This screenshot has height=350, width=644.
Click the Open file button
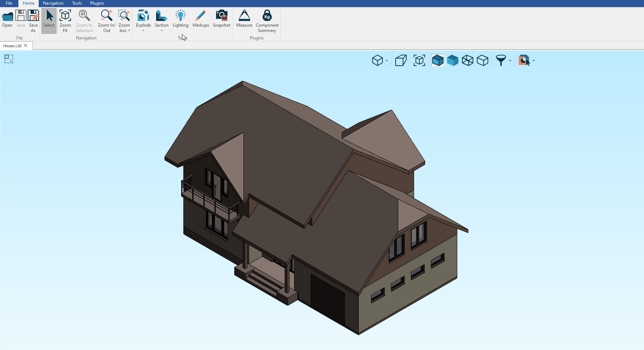(7, 20)
